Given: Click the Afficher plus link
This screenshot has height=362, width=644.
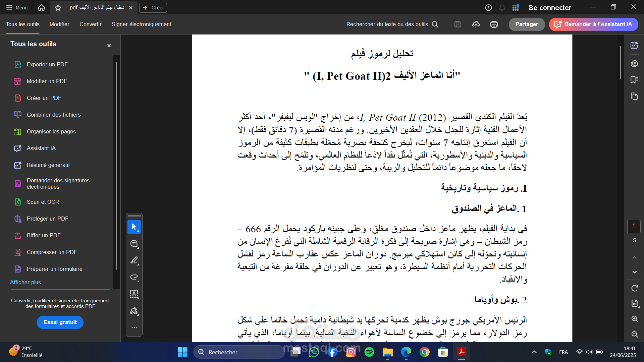Looking at the screenshot, I should [25, 282].
